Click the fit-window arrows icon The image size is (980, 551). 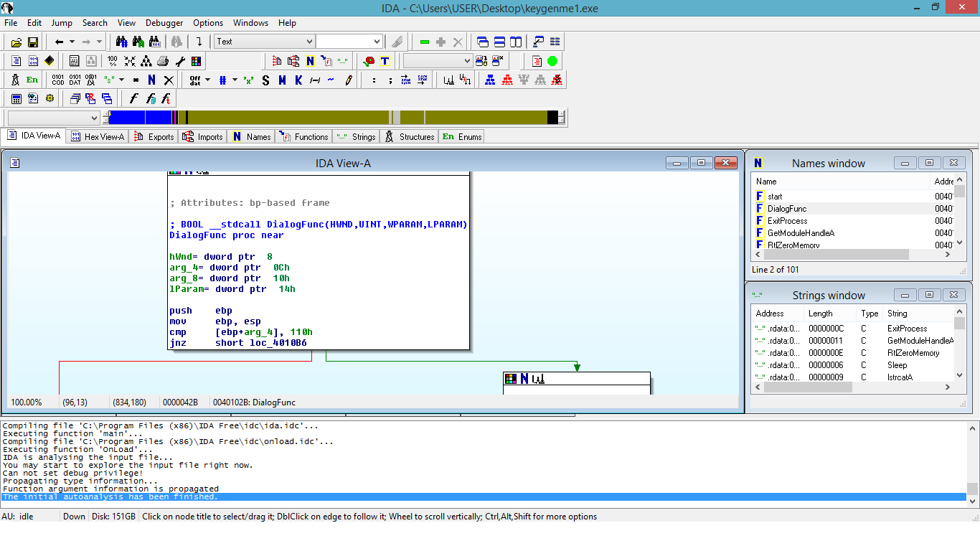[130, 61]
